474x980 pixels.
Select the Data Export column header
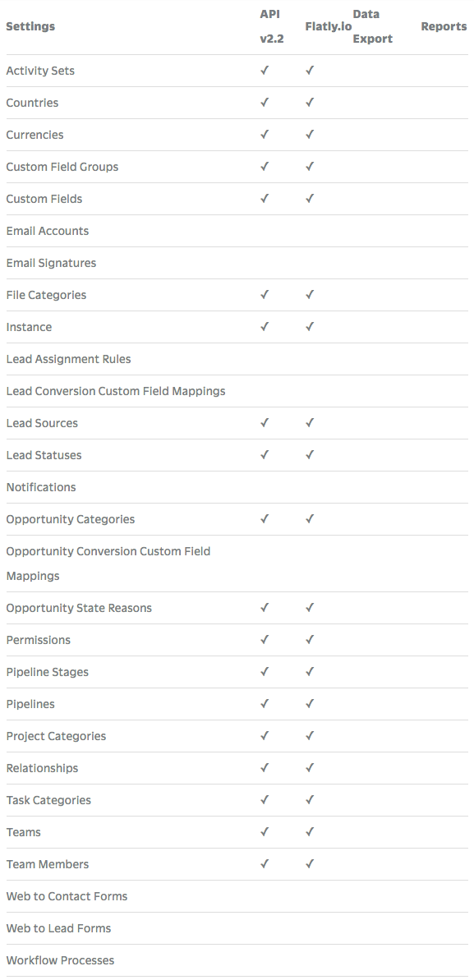coord(373,26)
